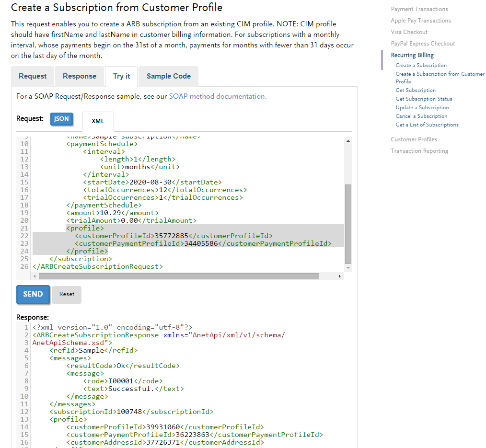The height and width of the screenshot is (448, 486).
Task: Select the XML request format tab
Action: [98, 122]
